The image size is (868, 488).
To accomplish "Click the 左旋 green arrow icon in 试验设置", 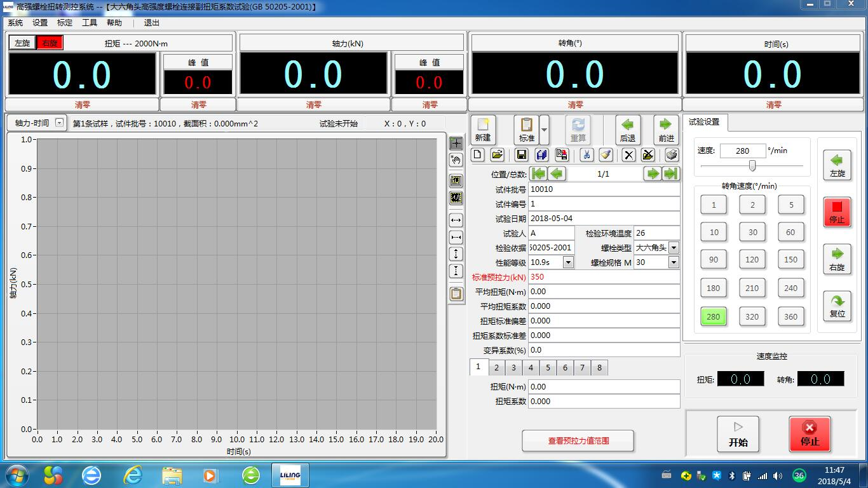I will pyautogui.click(x=837, y=165).
